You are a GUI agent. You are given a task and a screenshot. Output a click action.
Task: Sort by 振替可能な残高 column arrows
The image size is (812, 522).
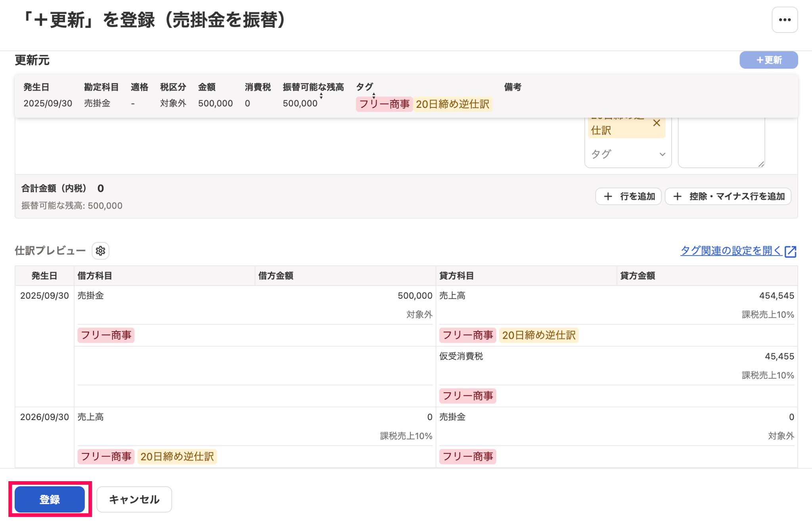click(x=321, y=96)
